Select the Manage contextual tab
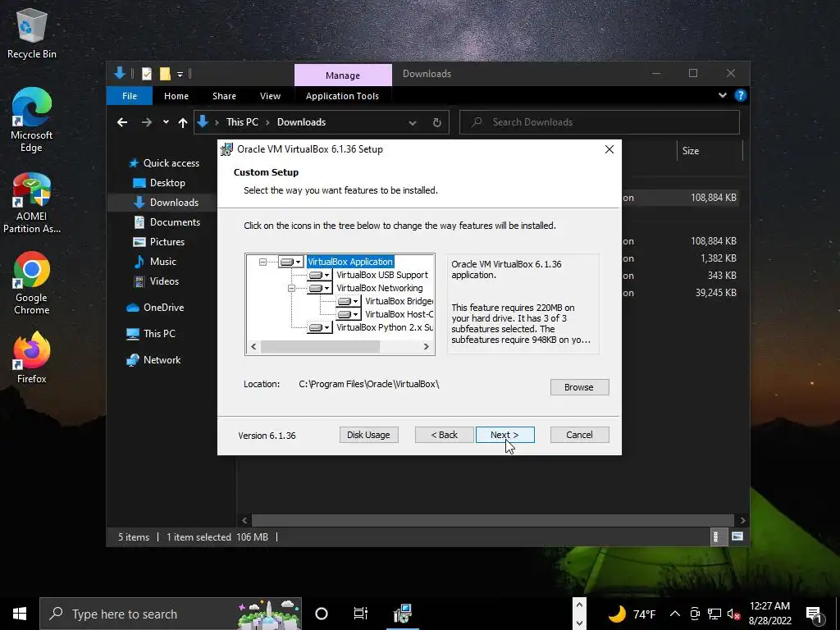Viewport: 840px width, 630px height. [343, 75]
